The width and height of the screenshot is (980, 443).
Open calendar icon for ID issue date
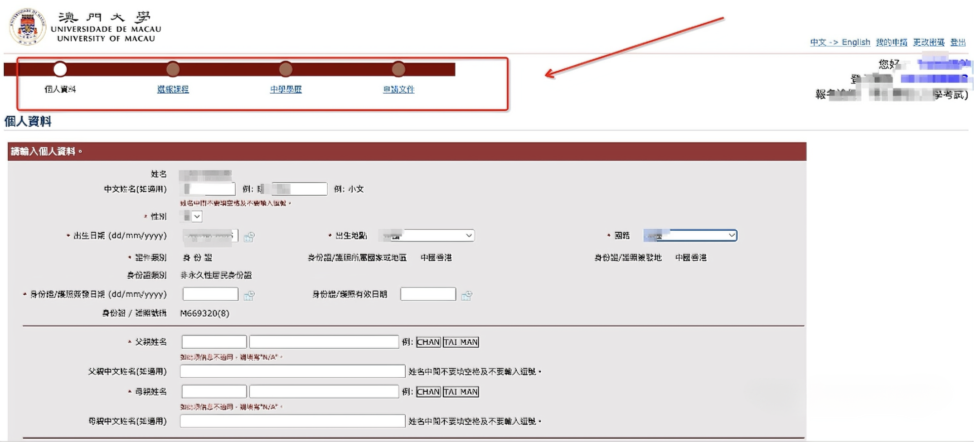(x=249, y=296)
